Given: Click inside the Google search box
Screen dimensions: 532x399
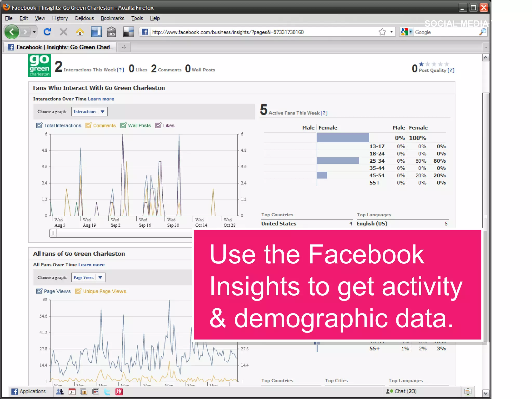Looking at the screenshot, I should (446, 32).
